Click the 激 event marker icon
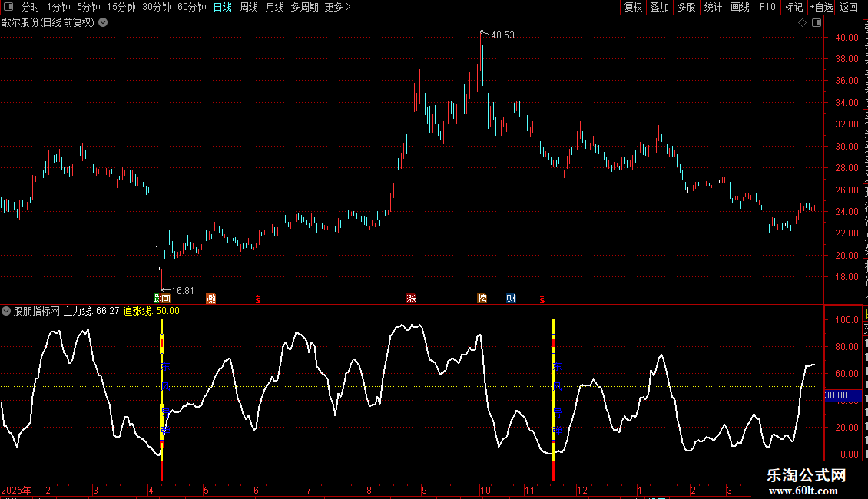The width and height of the screenshot is (868, 499). click(x=211, y=299)
